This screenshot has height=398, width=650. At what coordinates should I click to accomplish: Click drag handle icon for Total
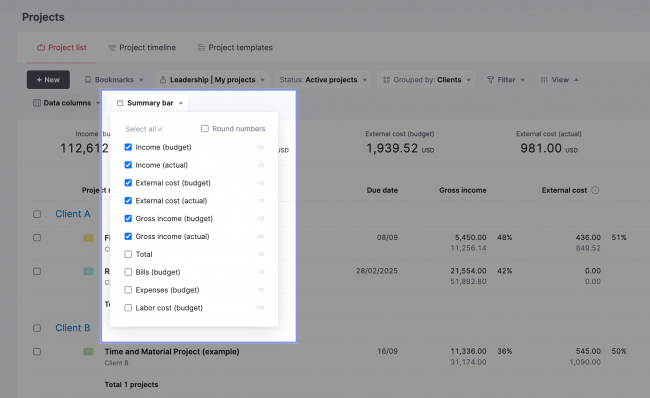pos(261,254)
